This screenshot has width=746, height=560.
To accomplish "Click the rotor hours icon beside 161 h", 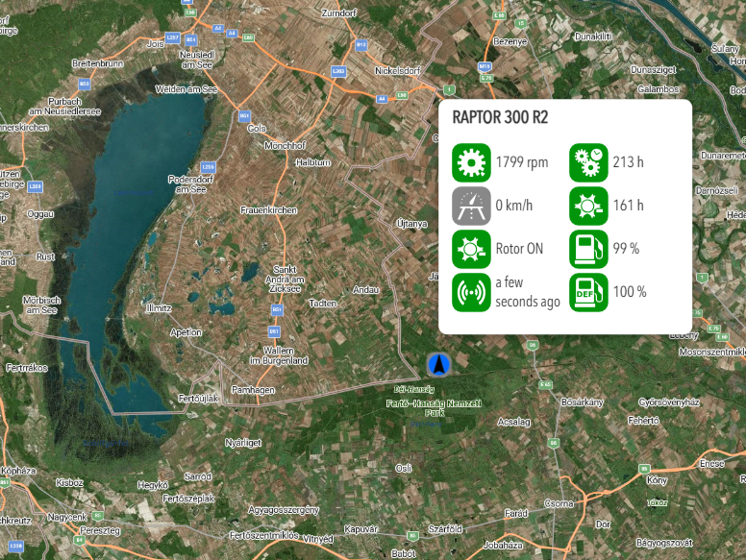I will point(587,206).
